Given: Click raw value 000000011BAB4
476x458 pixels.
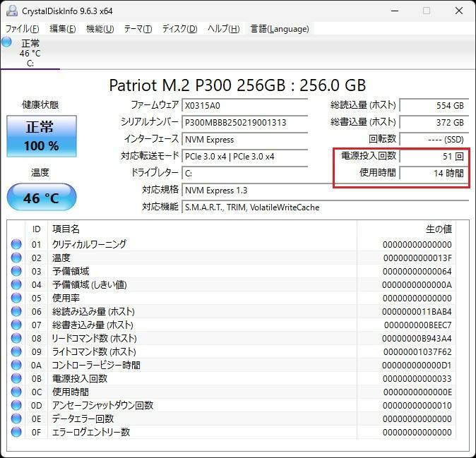Looking at the screenshot, I should coord(417,311).
